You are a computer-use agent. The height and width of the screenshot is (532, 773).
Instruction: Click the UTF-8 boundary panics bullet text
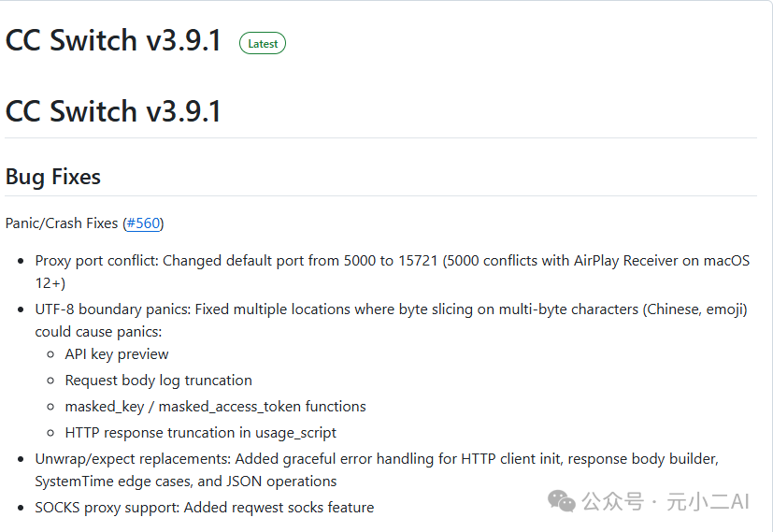point(112,309)
